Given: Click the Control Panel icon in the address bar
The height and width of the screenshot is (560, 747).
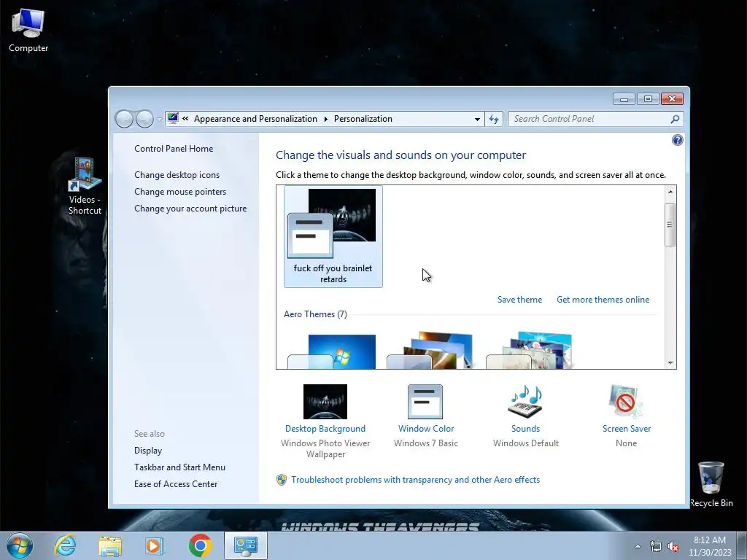Looking at the screenshot, I should [173, 118].
